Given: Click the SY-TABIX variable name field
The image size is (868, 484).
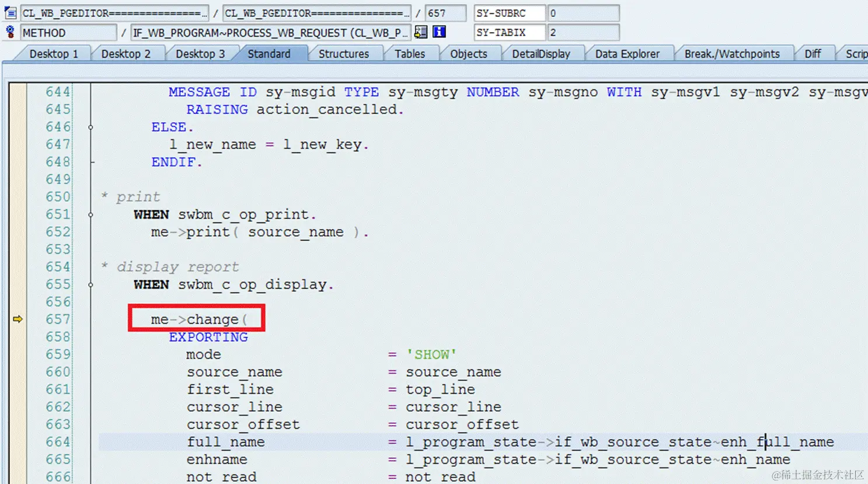Looking at the screenshot, I should point(510,33).
